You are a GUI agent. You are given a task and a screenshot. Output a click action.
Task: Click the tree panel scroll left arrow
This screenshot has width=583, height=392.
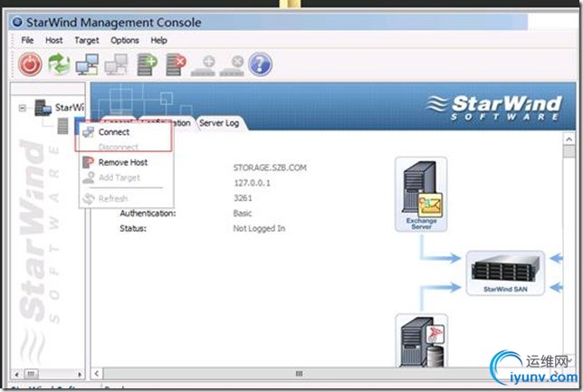[x=16, y=374]
